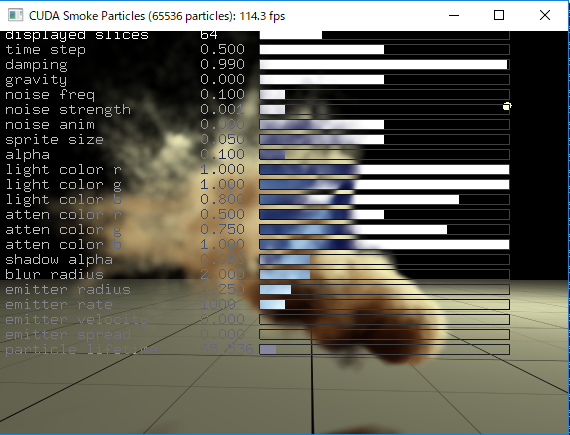This screenshot has width=570, height=435.
Task: Click the particle lifetime slider
Action: [385, 350]
